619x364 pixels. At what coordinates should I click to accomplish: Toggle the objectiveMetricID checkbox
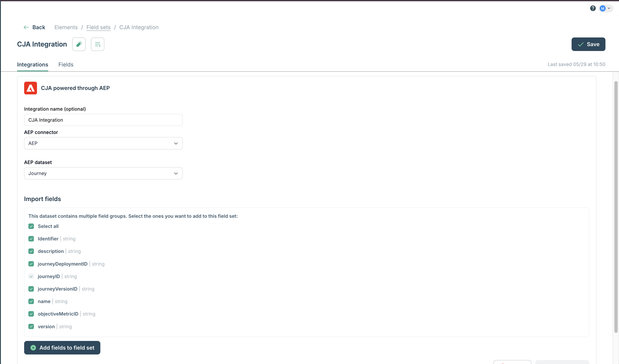pyautogui.click(x=31, y=314)
